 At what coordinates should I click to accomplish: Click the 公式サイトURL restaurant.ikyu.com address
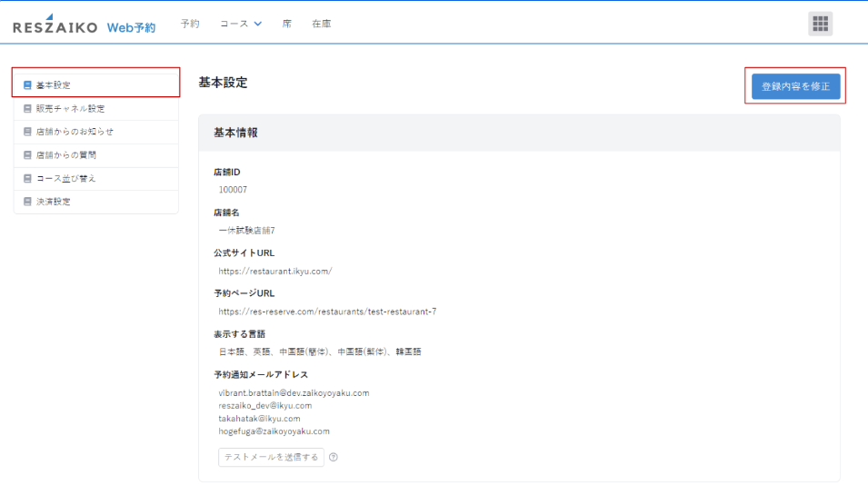pyautogui.click(x=275, y=271)
